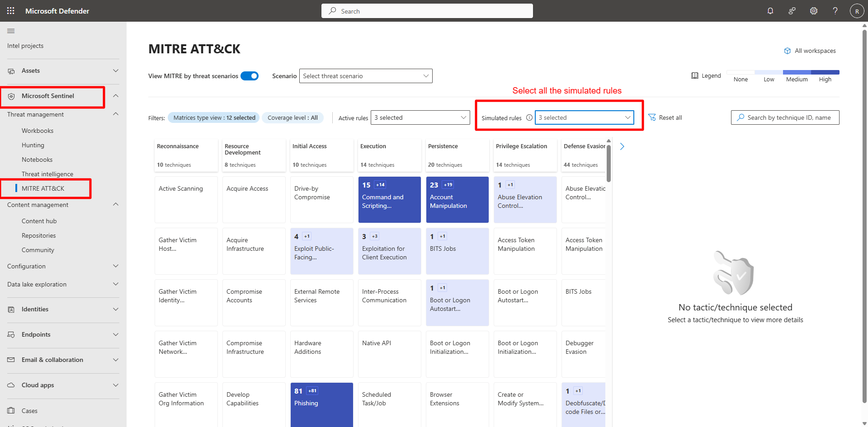Open the Active rules dropdown
The width and height of the screenshot is (868, 427).
[420, 117]
